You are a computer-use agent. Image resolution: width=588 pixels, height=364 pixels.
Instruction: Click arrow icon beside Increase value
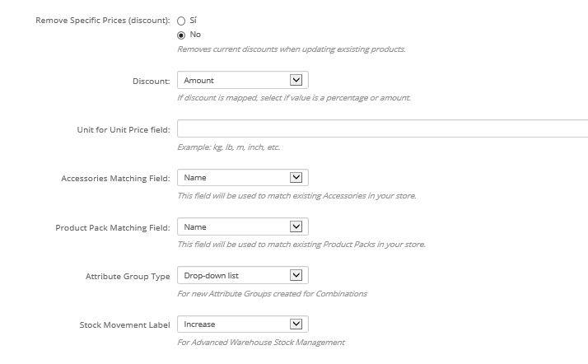(x=296, y=324)
